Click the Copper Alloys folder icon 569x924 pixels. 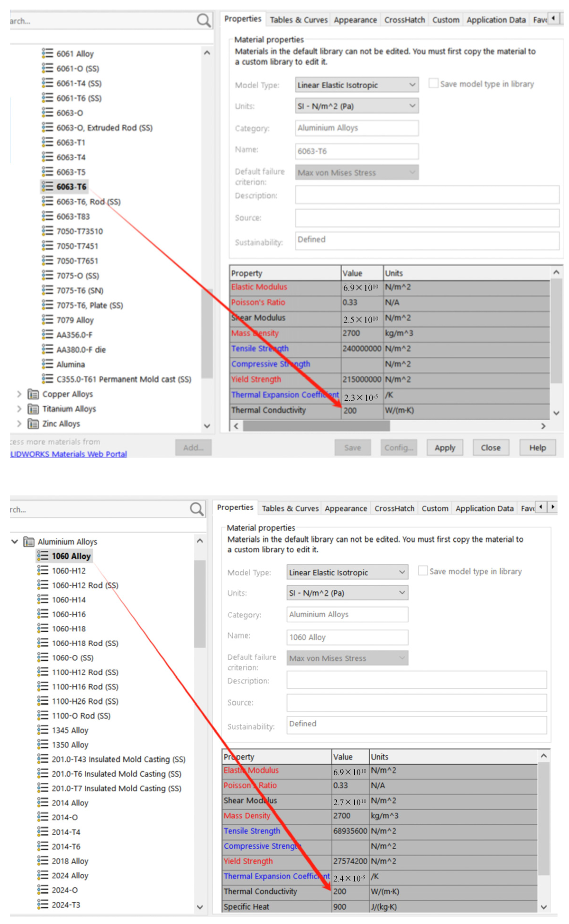click(33, 394)
